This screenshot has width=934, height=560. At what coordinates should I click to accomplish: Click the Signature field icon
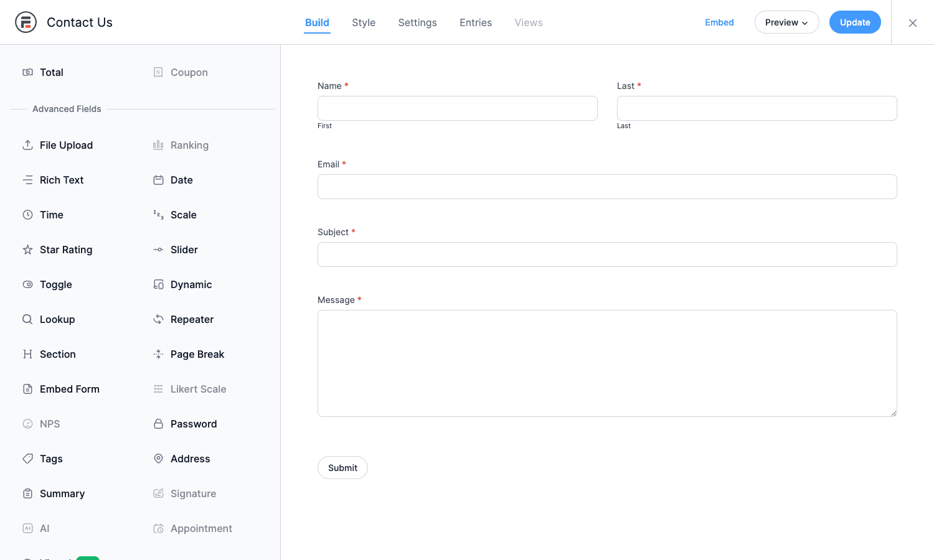pyautogui.click(x=158, y=493)
